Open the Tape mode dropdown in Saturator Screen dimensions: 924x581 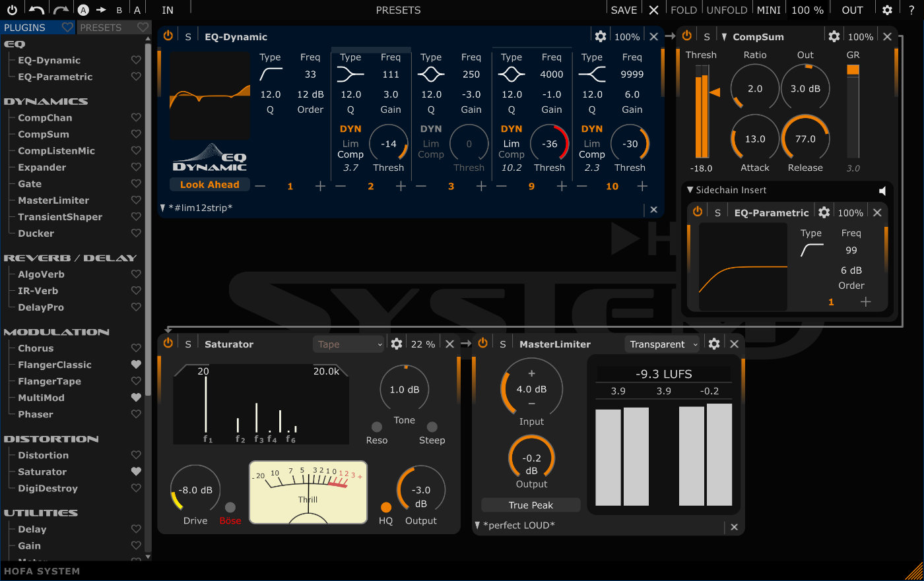(x=348, y=344)
